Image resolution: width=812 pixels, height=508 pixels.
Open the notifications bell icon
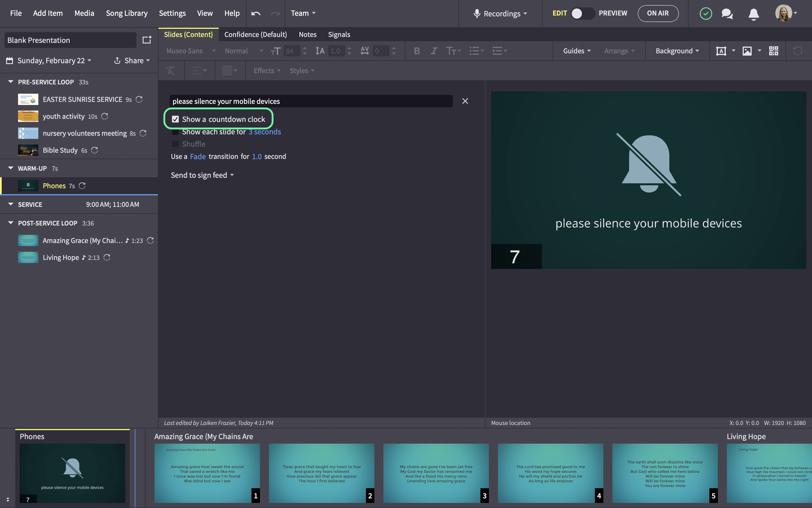754,14
